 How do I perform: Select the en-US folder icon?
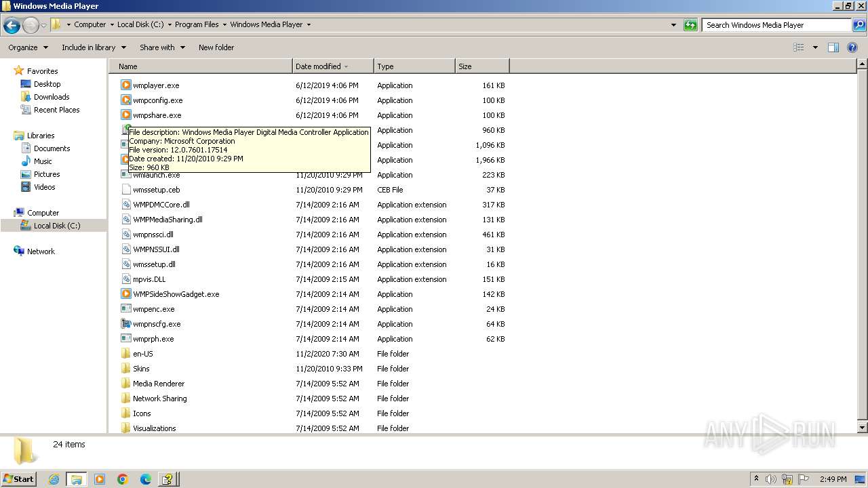point(125,354)
